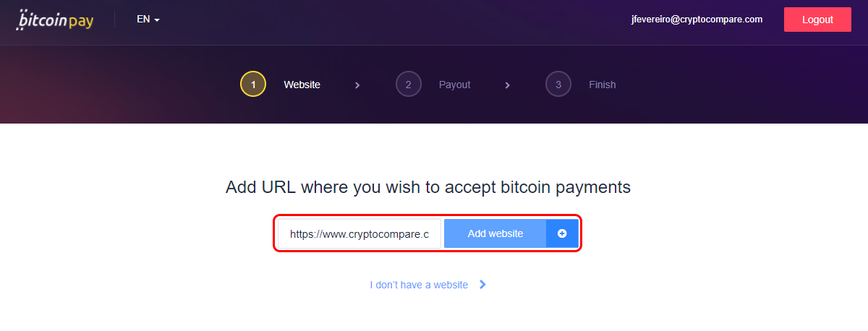Switch to the Payout step label

click(454, 85)
